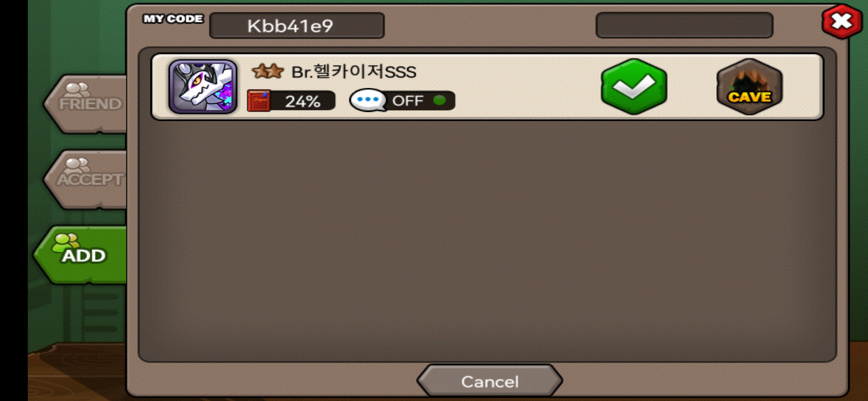Tap the people icon on FRIEND tab
The width and height of the screenshot is (868, 401).
click(77, 90)
